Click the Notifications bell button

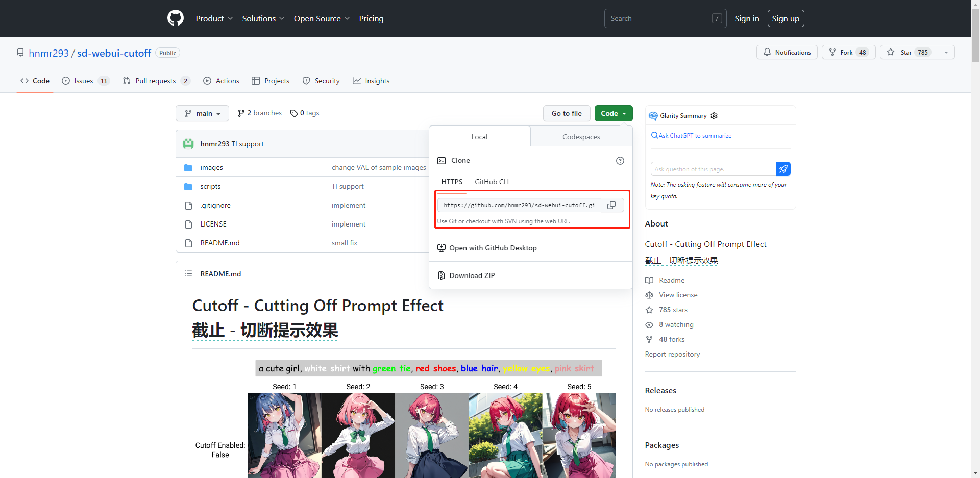787,52
